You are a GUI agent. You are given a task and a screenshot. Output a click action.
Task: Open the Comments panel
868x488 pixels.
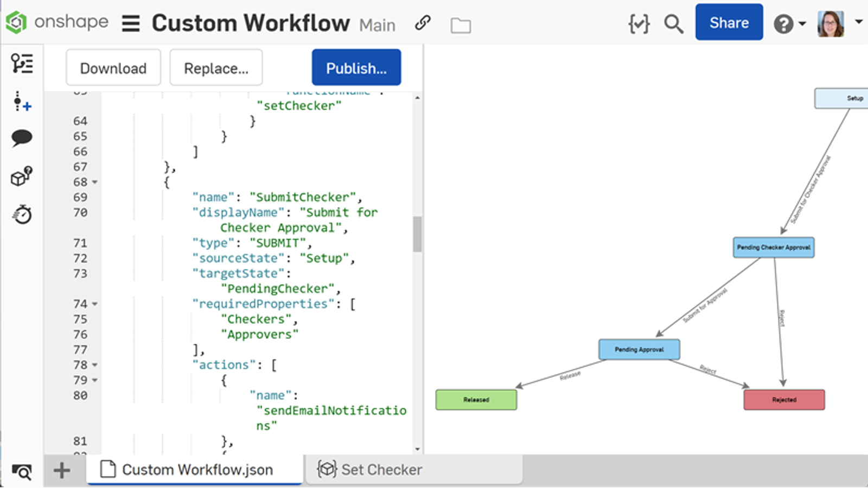(22, 137)
